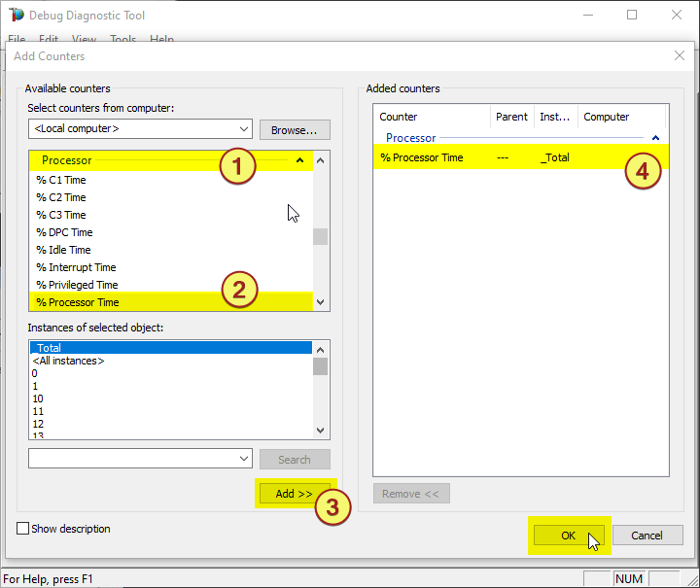This screenshot has width=700, height=588.
Task: Select the added % Processor Time row
Action: click(x=520, y=157)
